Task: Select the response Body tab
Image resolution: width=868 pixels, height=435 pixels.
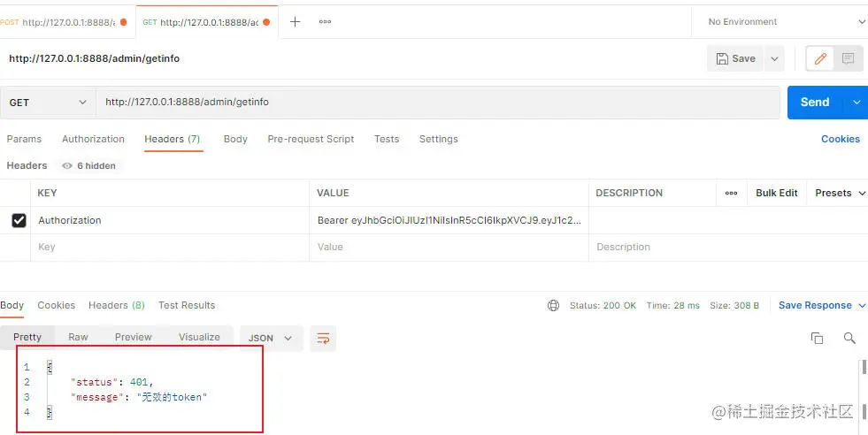Action: (12, 306)
